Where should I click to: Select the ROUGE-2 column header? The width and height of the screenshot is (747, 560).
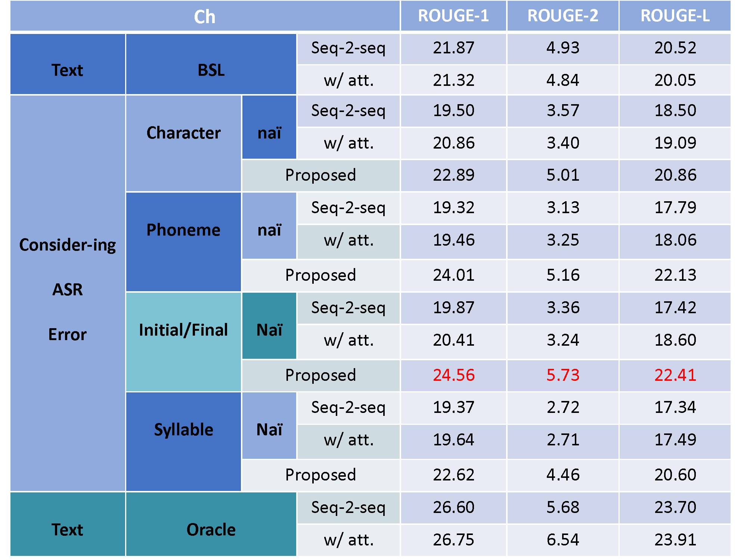pos(563,16)
